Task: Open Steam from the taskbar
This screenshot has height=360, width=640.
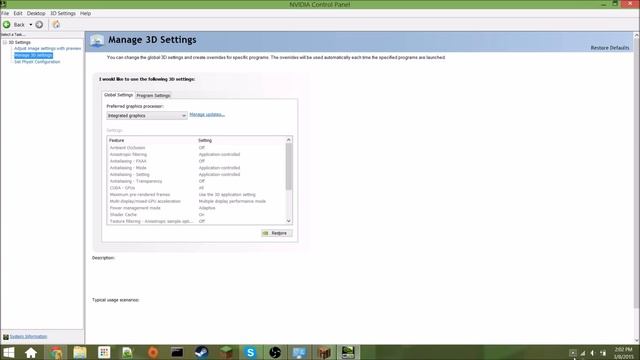Action: (x=202, y=353)
